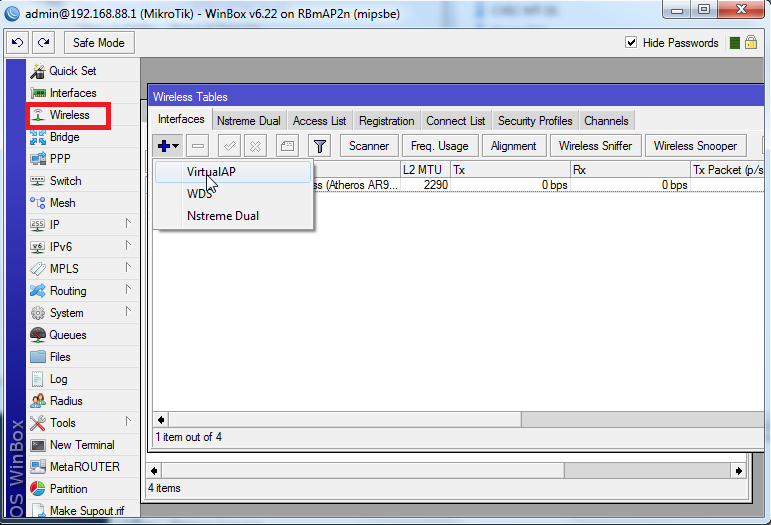This screenshot has height=525, width=771.
Task: Choose WDS from the add menu
Action: (199, 194)
